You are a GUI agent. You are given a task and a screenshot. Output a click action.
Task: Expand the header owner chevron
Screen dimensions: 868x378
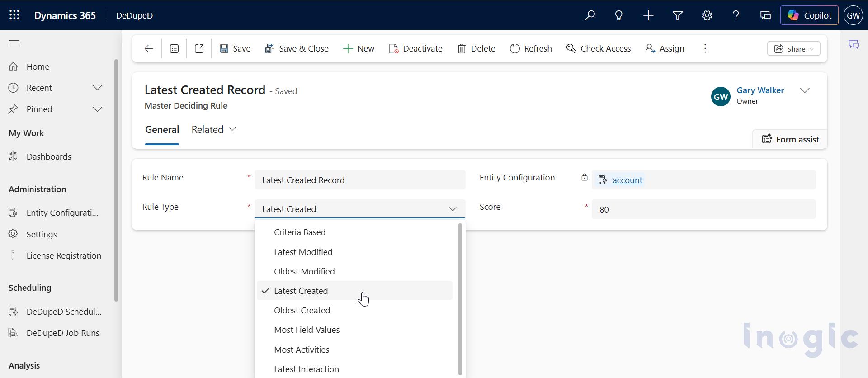point(805,90)
